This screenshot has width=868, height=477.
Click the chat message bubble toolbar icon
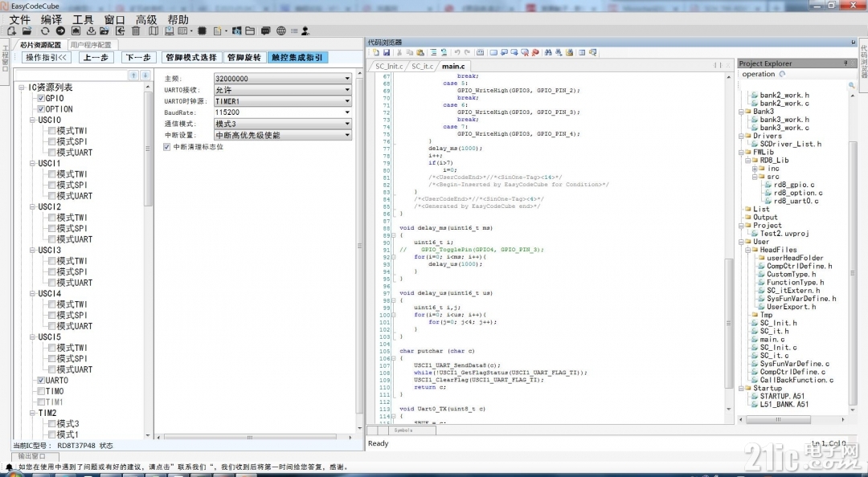pyautogui.click(x=266, y=31)
